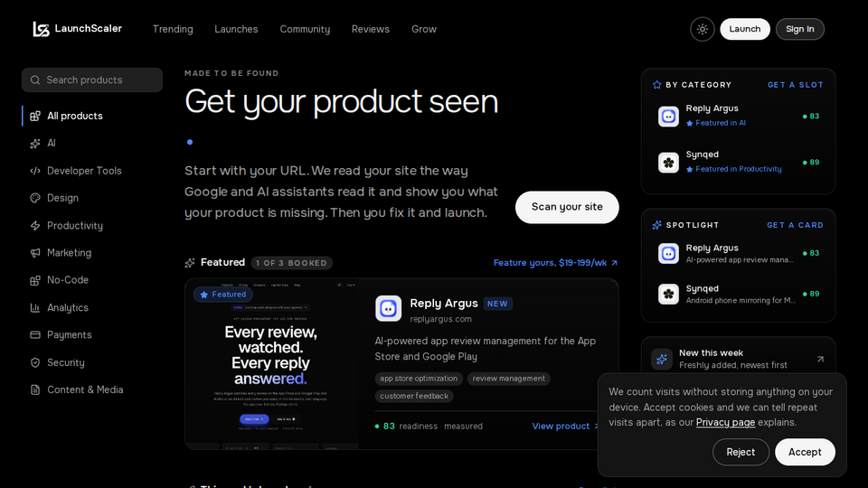Viewport: 868px width, 488px height.
Task: Click the Security shield icon
Action: 35,362
